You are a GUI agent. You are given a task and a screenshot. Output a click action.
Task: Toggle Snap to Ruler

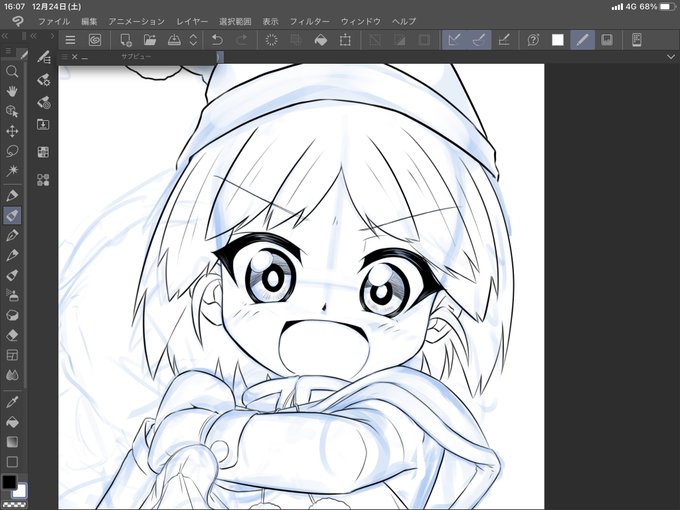tap(454, 40)
